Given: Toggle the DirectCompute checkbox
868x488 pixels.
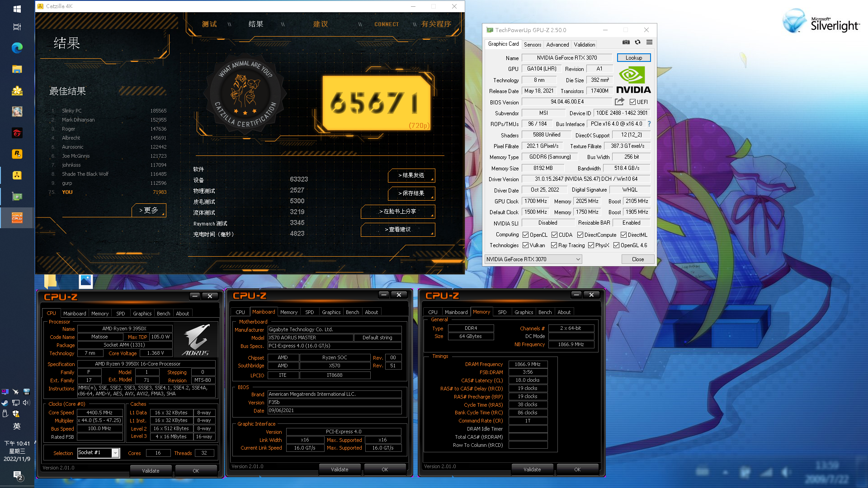Looking at the screenshot, I should 580,235.
